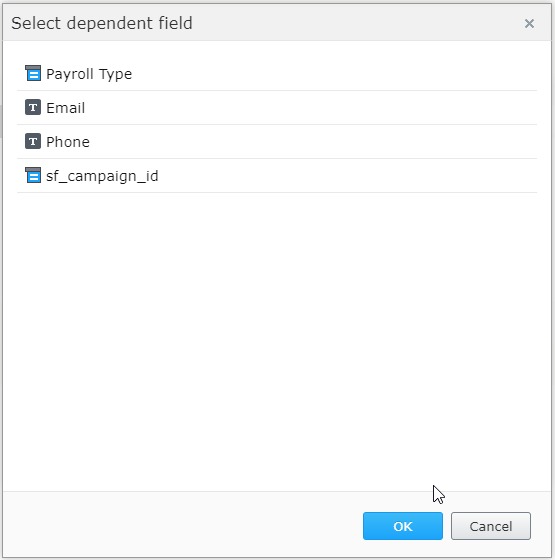Screen dimensions: 555x560
Task: Click the Phone text-type T icon
Action: [33, 141]
